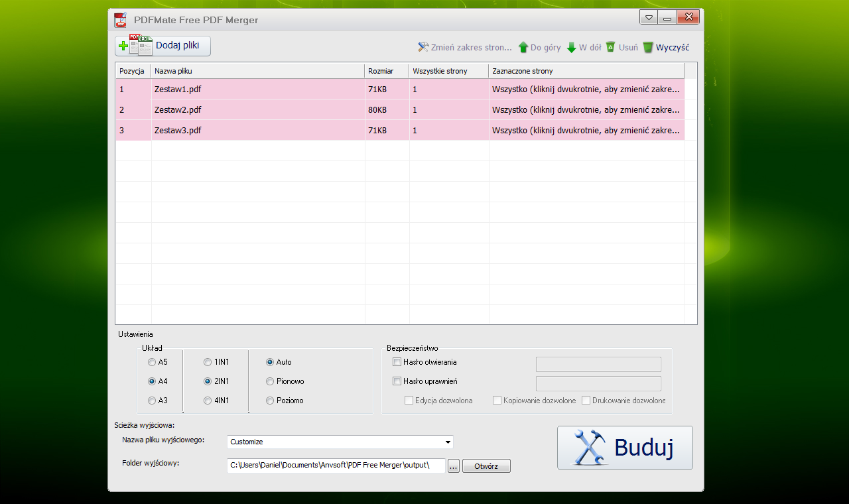The width and height of the screenshot is (849, 504).
Task: Sort by Nazwa pliku column header
Action: click(257, 71)
